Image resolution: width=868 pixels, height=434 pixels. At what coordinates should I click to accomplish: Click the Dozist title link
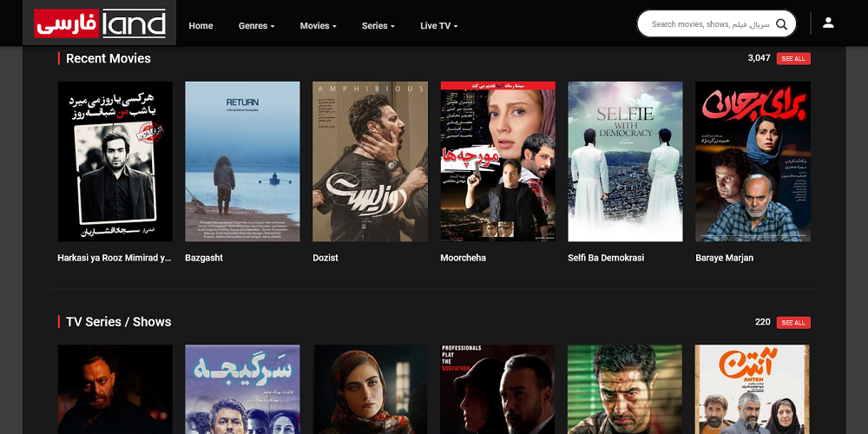coord(325,258)
